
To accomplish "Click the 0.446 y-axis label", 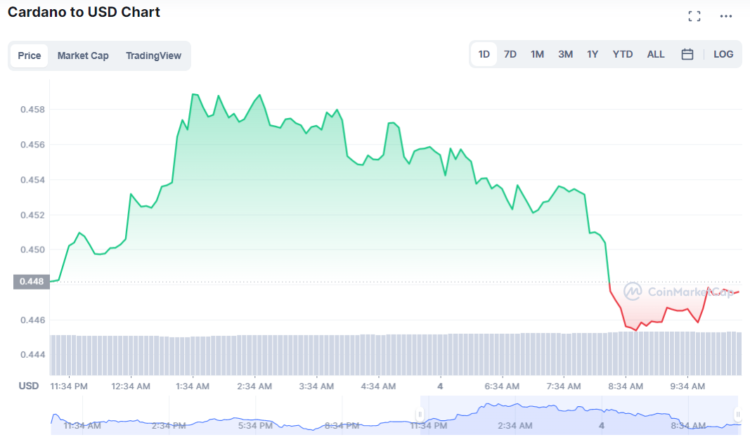I will coord(33,320).
